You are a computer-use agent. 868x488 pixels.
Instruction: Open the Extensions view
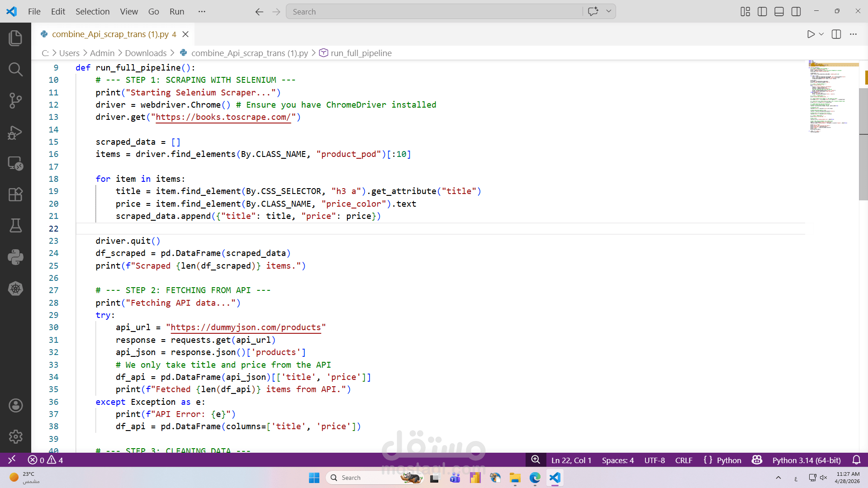pos(15,194)
